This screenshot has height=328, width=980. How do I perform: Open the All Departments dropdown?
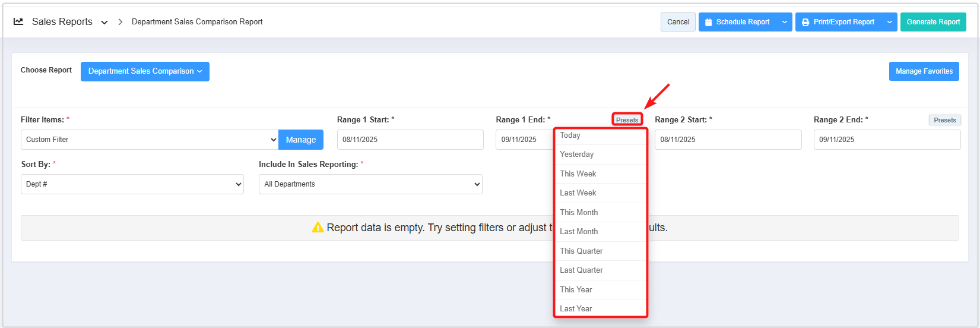click(x=370, y=184)
